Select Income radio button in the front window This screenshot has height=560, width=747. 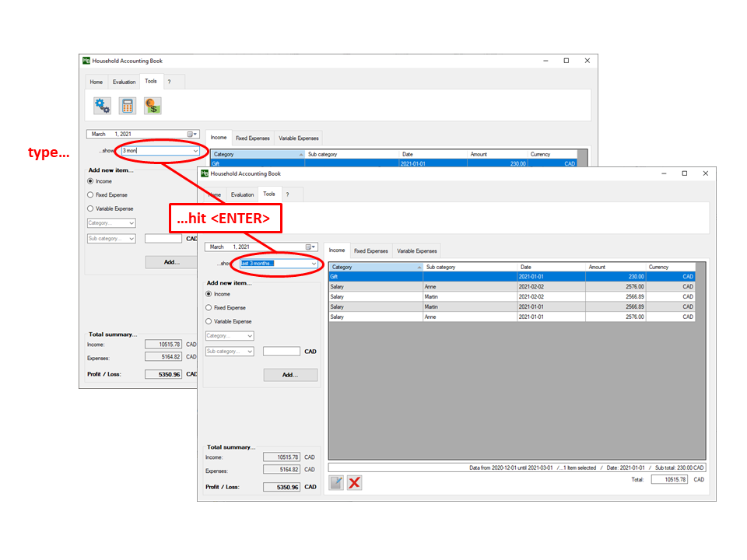click(209, 294)
